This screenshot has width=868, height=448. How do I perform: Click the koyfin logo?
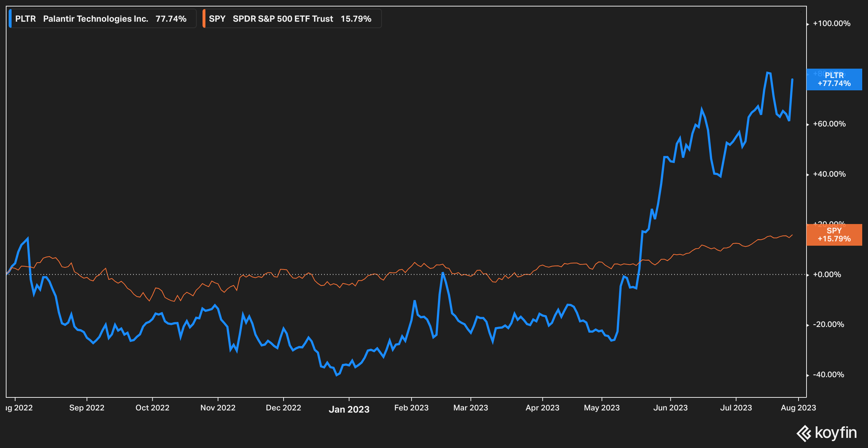pyautogui.click(x=827, y=433)
